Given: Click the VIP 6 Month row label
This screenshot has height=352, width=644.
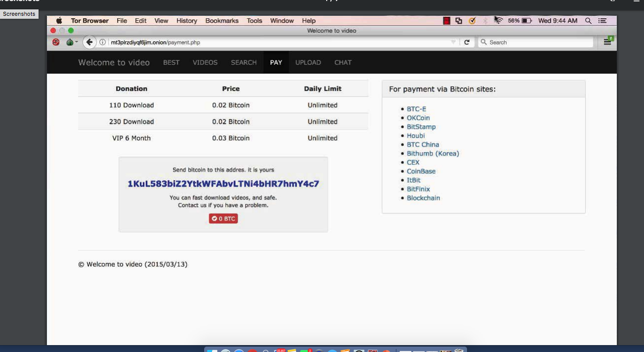Looking at the screenshot, I should click(131, 138).
